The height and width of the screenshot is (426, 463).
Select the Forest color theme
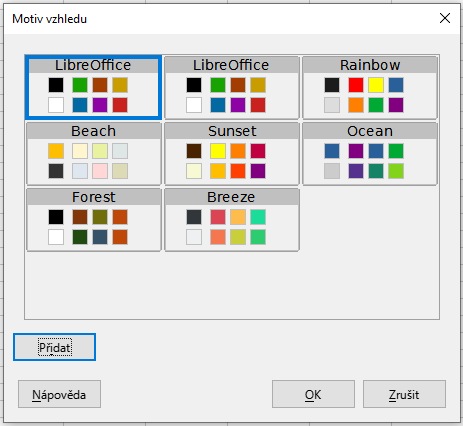tap(94, 219)
